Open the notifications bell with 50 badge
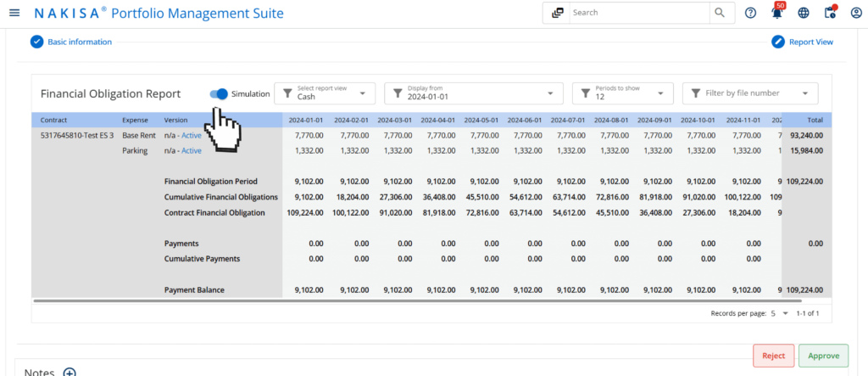868x376 pixels. coord(776,13)
